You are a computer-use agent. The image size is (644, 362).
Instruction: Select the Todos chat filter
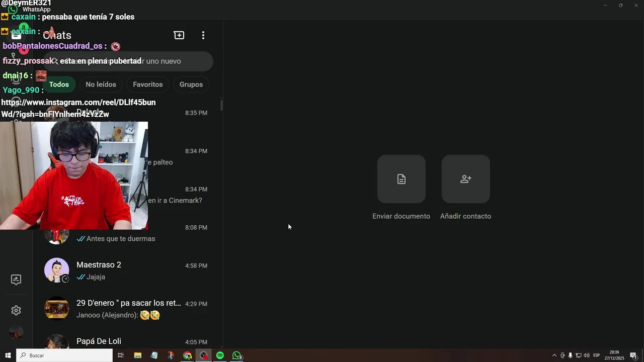(59, 84)
